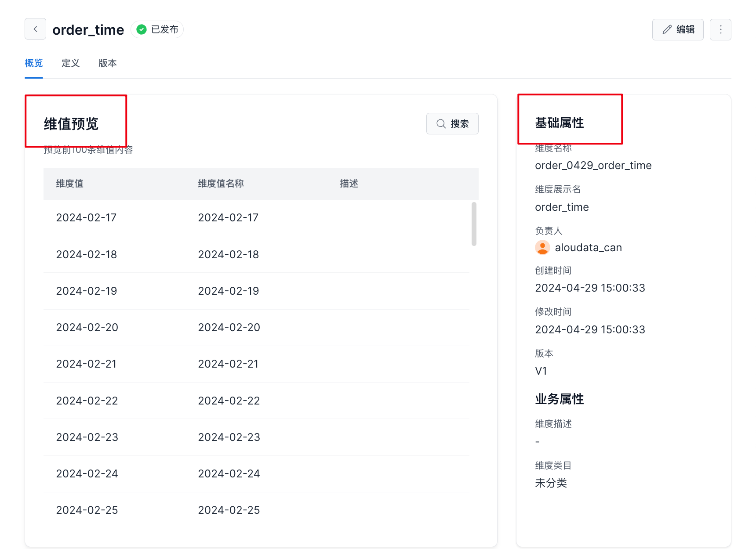Click the 维度值名称 column header
756x549 pixels.
221,184
